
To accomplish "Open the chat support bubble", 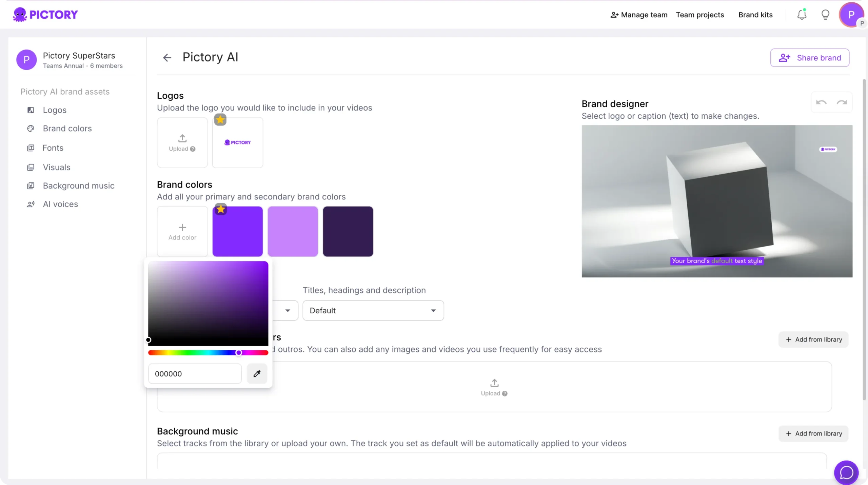I will click(846, 472).
